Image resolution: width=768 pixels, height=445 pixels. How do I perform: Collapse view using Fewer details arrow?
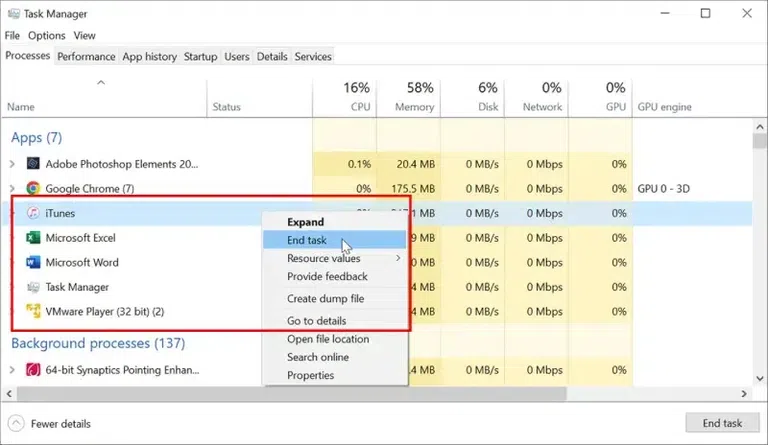(16, 423)
